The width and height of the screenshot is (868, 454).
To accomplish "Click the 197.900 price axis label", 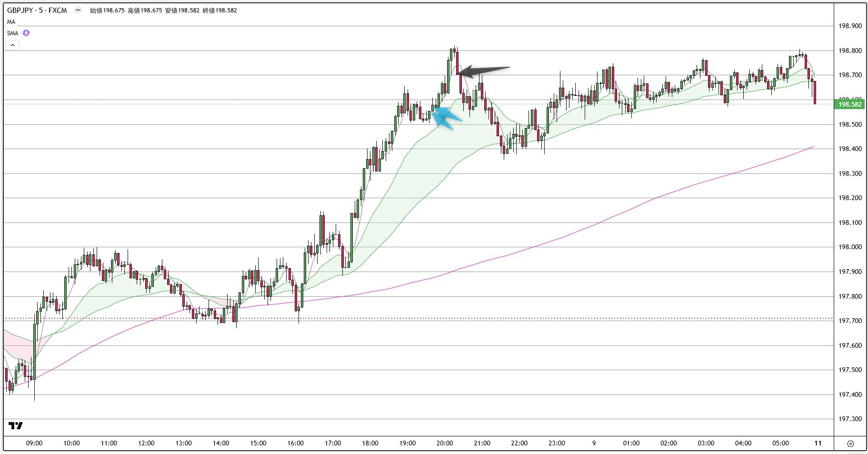I will 850,272.
